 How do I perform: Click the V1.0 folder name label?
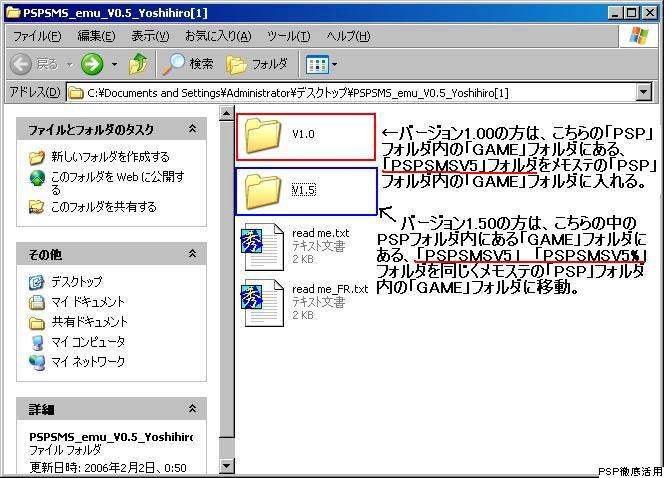point(303,134)
